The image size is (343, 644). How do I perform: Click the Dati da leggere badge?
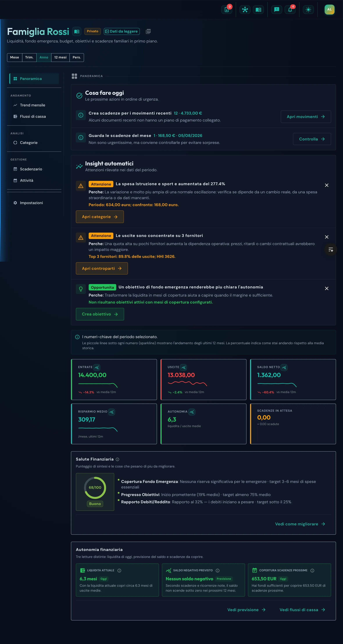coord(122,32)
